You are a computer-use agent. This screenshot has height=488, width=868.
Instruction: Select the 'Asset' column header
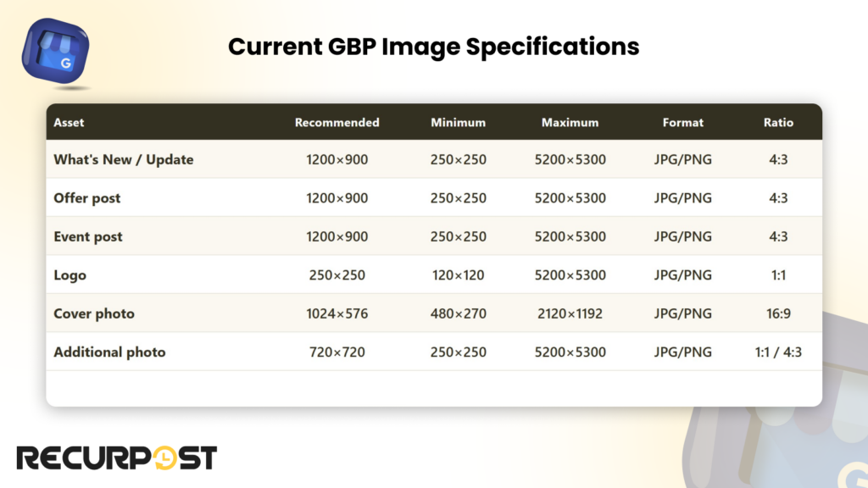[69, 122]
